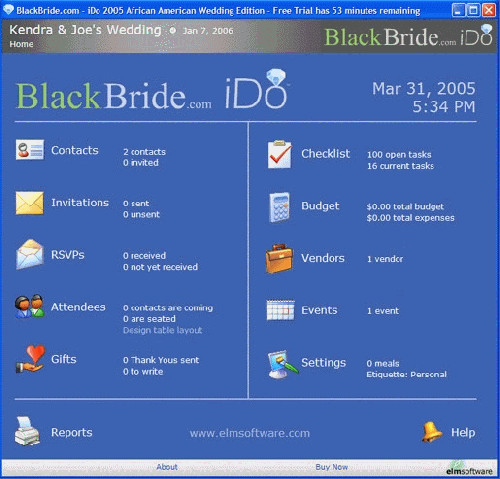Image resolution: width=500 pixels, height=479 pixels.
Task: Open the Invitations envelope icon
Action: (x=30, y=203)
